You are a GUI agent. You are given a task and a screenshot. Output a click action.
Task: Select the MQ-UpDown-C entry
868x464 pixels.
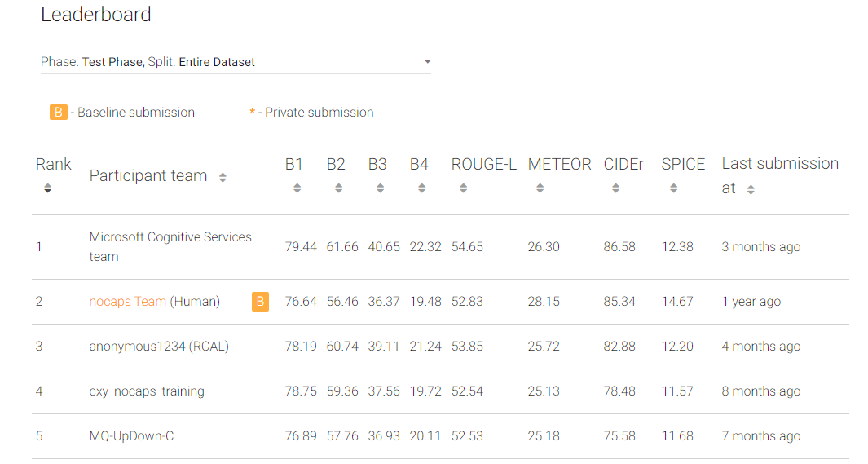pos(132,435)
